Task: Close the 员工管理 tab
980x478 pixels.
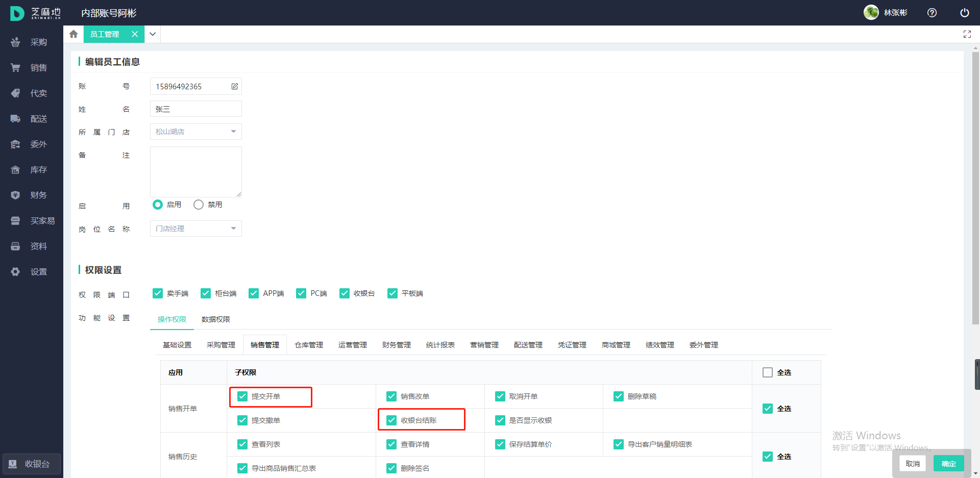Action: [x=135, y=34]
